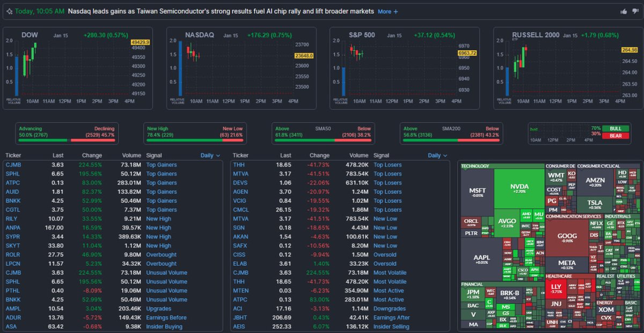Click the MSFT tile in the heatmap
Viewport: 644px width, 333px height.
point(477,193)
